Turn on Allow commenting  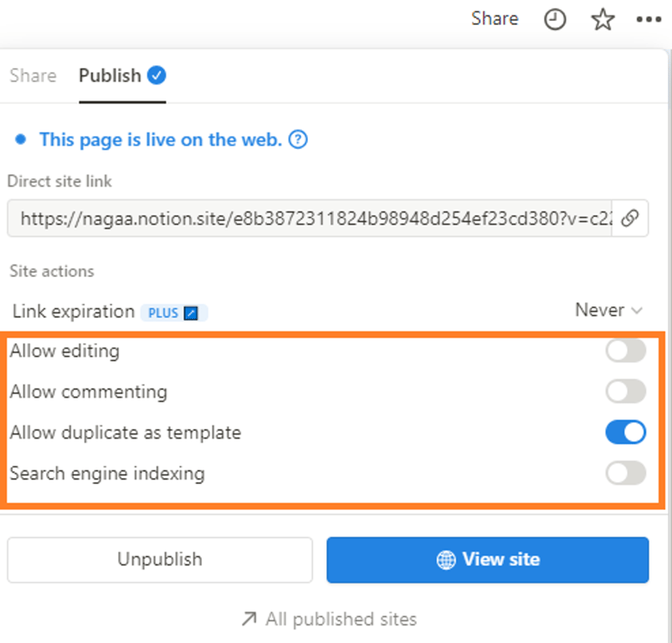[x=625, y=391]
